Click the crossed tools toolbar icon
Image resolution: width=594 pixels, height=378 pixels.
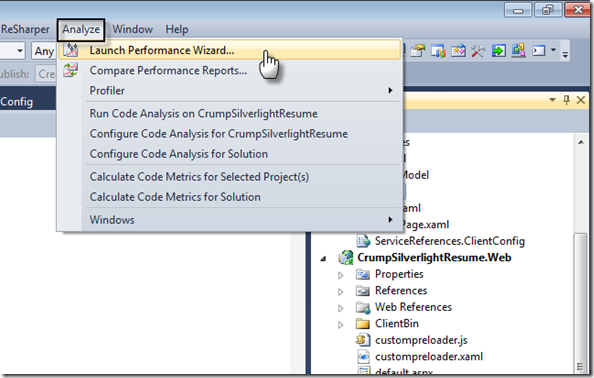478,50
